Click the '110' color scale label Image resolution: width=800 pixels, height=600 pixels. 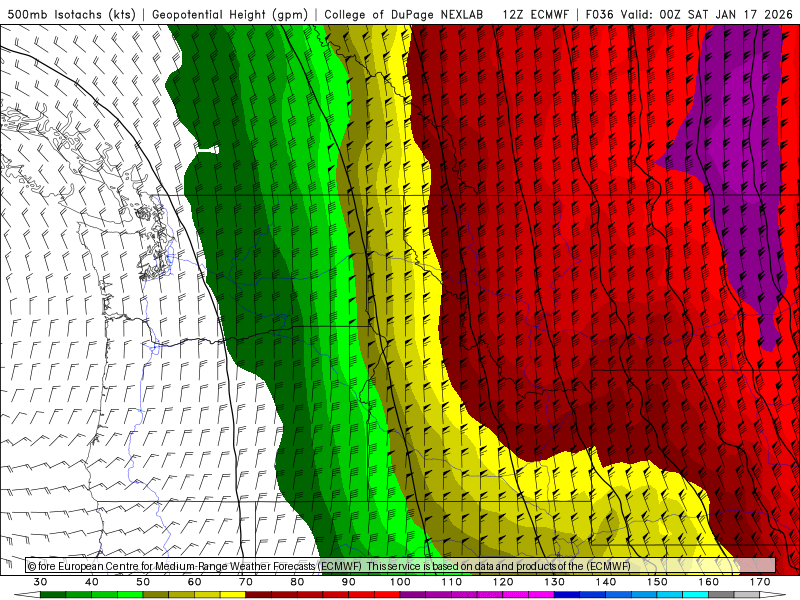tap(452, 582)
